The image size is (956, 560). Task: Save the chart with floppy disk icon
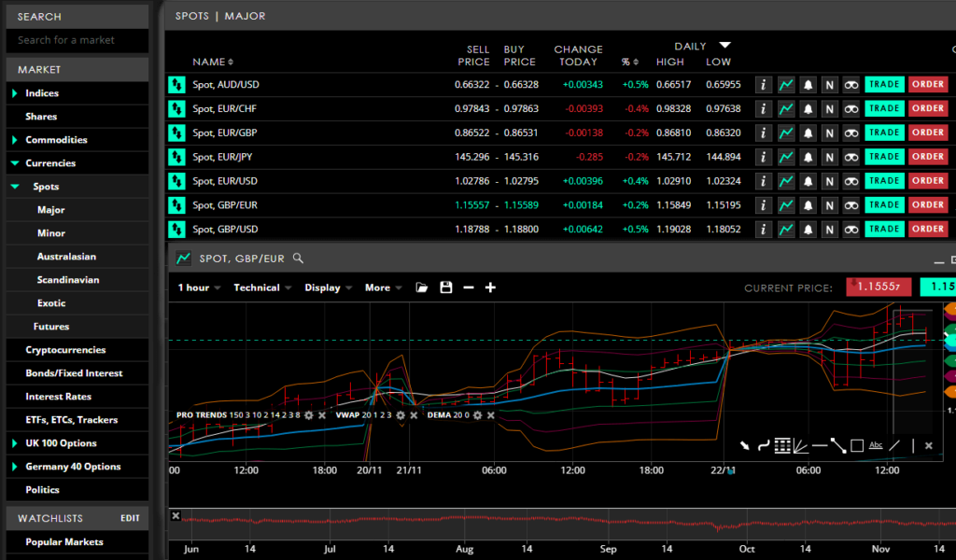(x=446, y=287)
